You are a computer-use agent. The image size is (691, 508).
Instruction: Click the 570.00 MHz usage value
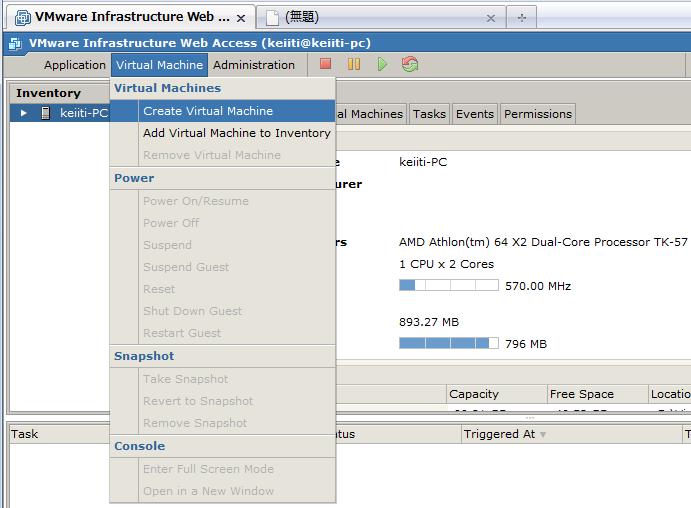538,286
